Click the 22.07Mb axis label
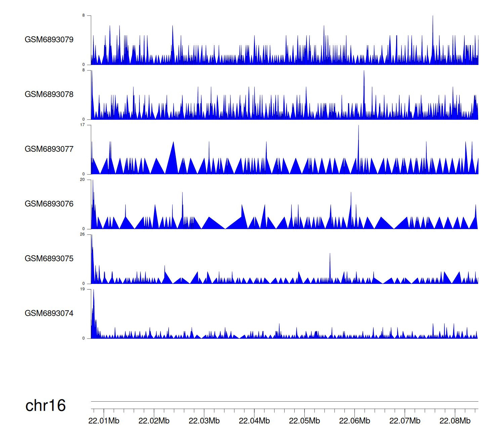This screenshot has width=504, height=444. tap(405, 421)
